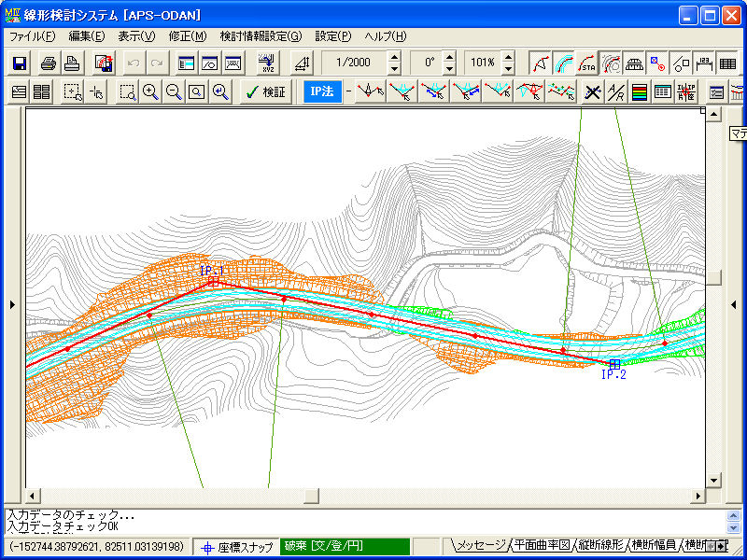Increase the 1/2000 scale with up arrow
The height and width of the screenshot is (560, 747).
394,58
